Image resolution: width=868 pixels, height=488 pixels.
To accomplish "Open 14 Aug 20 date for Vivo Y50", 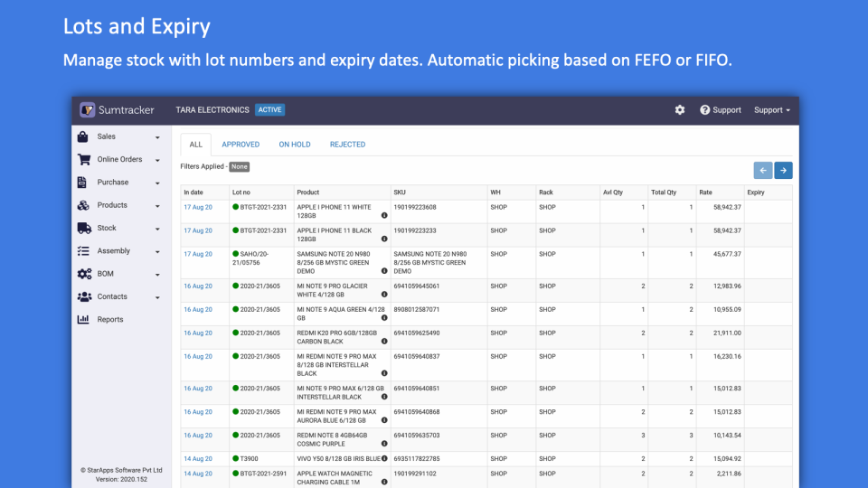I will tap(198, 459).
